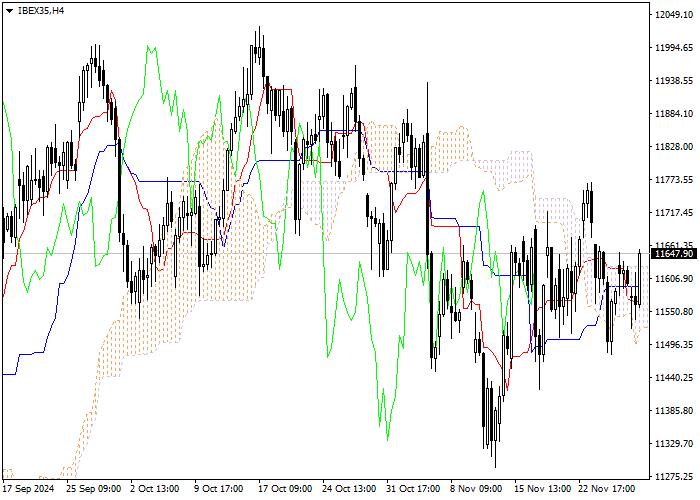This screenshot has height=500, width=700.
Task: Click price scale value 11828.00
Action: [674, 146]
